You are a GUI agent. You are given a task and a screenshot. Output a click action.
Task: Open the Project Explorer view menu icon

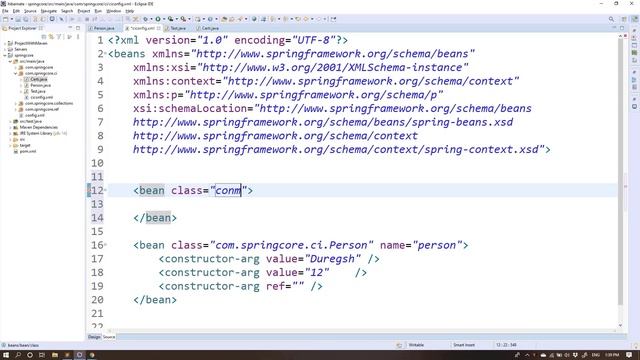[x=78, y=37]
